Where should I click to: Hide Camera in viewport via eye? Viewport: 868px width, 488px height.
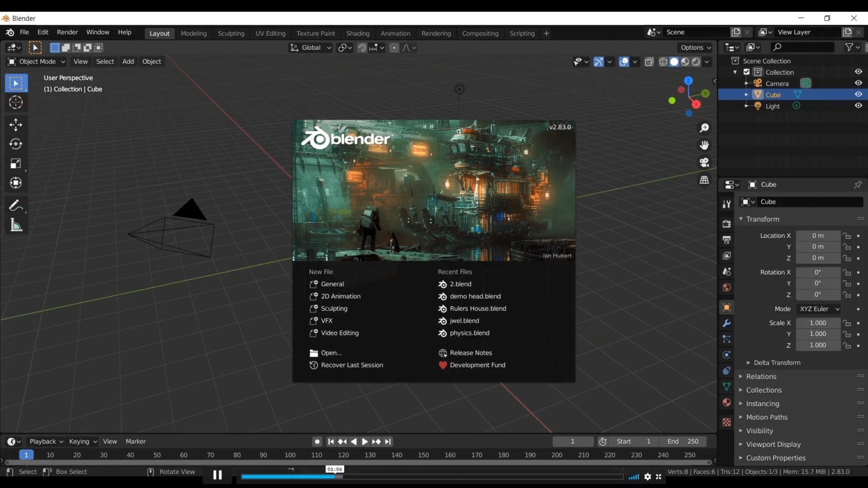858,83
